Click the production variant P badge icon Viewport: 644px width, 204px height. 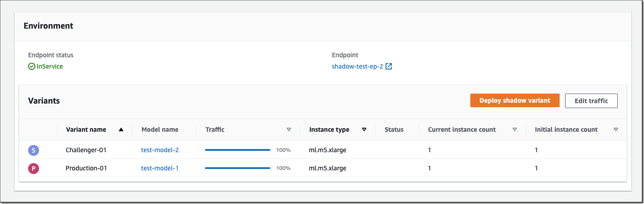tap(34, 169)
